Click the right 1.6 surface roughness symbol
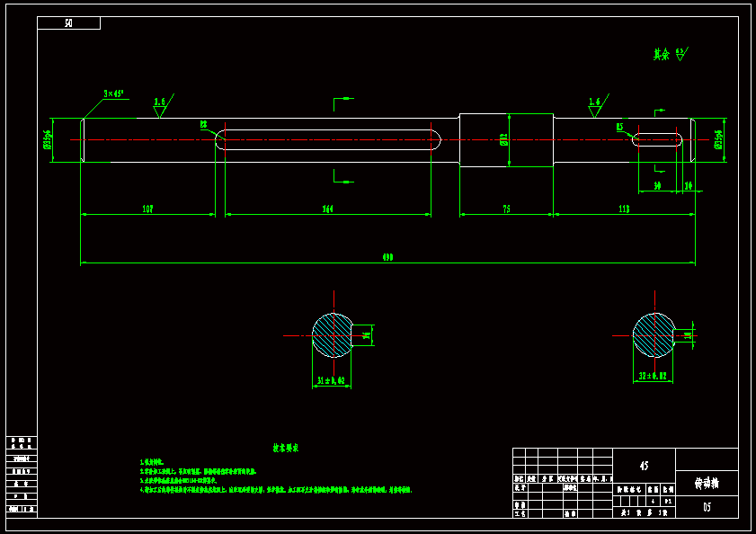This screenshot has width=756, height=534. [594, 104]
